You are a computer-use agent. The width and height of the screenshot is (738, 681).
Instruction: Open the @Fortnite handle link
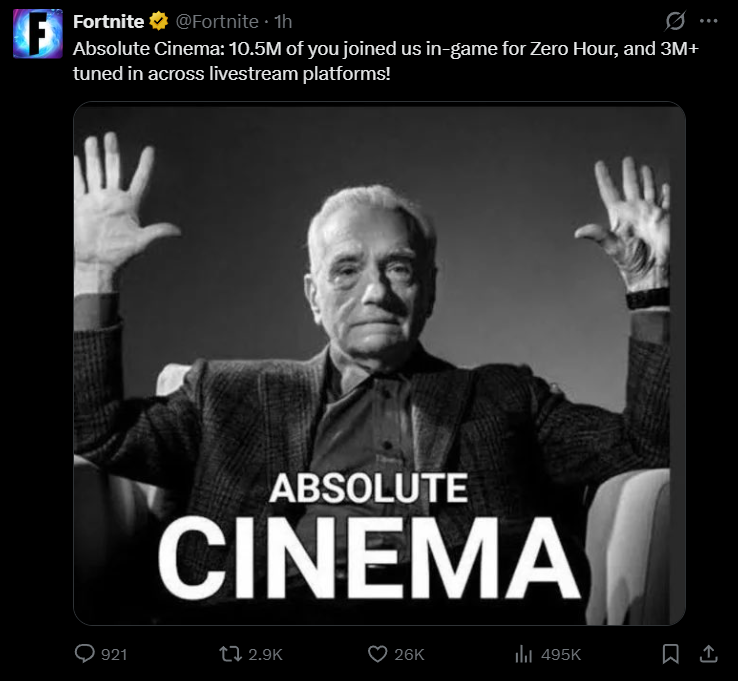tap(217, 21)
